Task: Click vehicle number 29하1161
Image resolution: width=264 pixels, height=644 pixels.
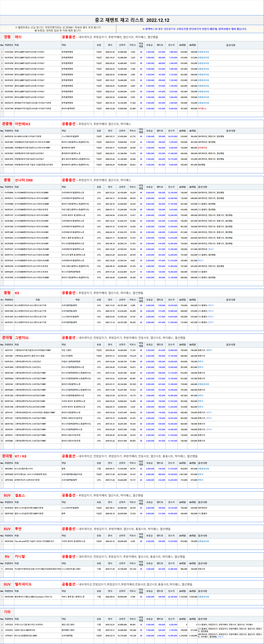Action: click(9, 412)
